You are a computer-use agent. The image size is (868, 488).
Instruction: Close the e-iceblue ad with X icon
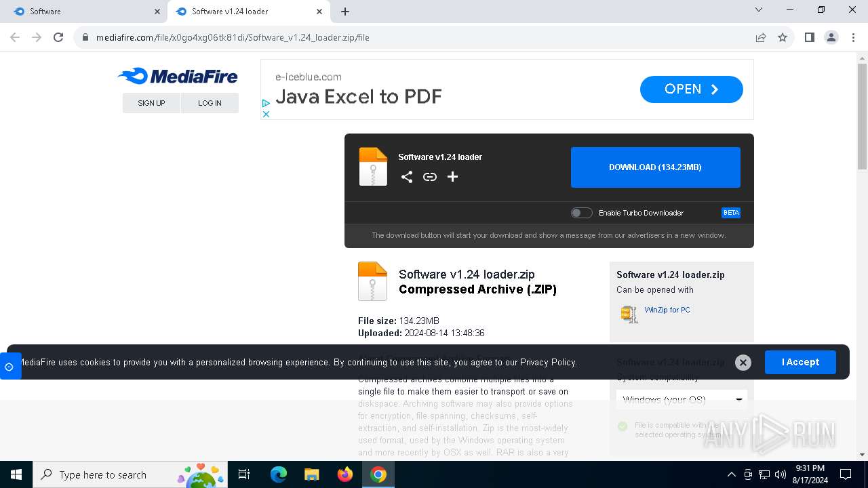[267, 114]
